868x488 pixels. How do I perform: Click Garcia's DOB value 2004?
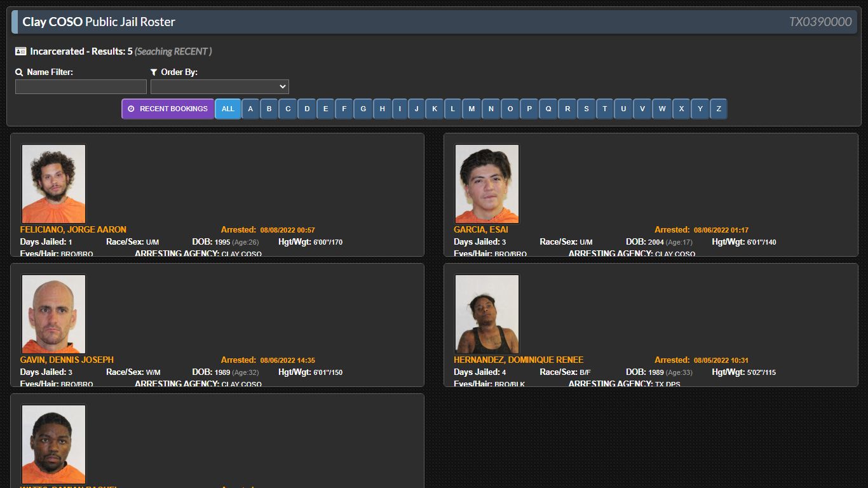click(656, 242)
